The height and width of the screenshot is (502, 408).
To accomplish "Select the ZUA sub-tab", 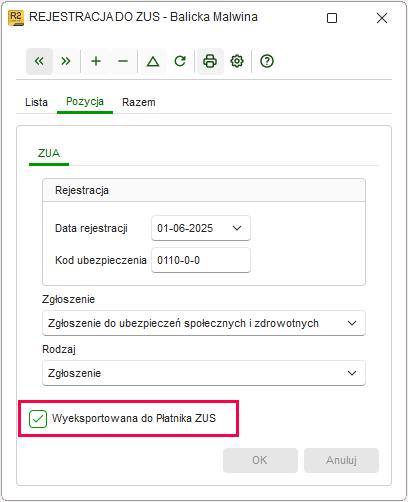I will click(x=49, y=153).
